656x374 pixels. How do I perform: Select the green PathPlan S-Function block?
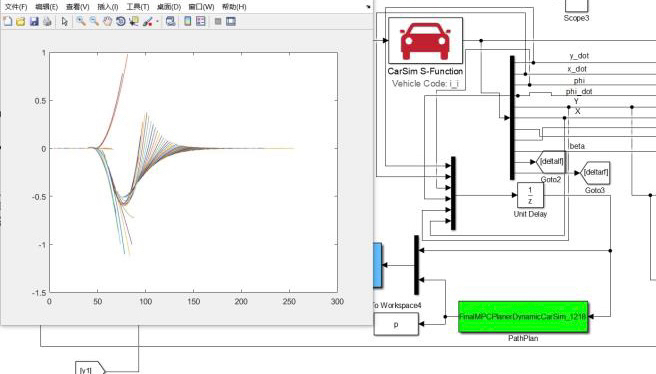pos(523,317)
